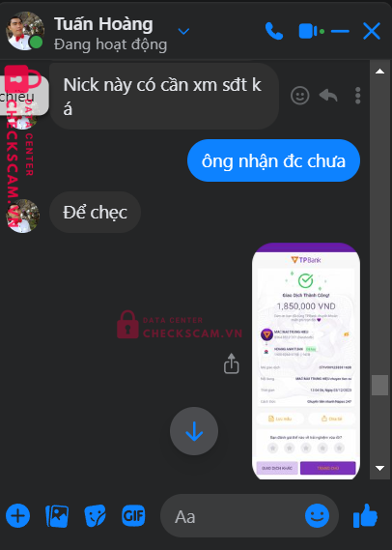The height and width of the screenshot is (550, 392).
Task: Click scrollbar up arrow
Action: pyautogui.click(x=379, y=72)
